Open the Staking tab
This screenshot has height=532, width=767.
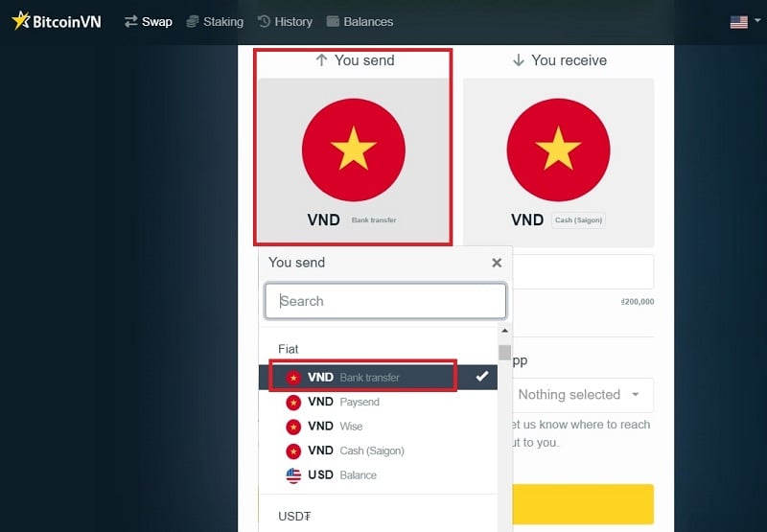pos(215,21)
